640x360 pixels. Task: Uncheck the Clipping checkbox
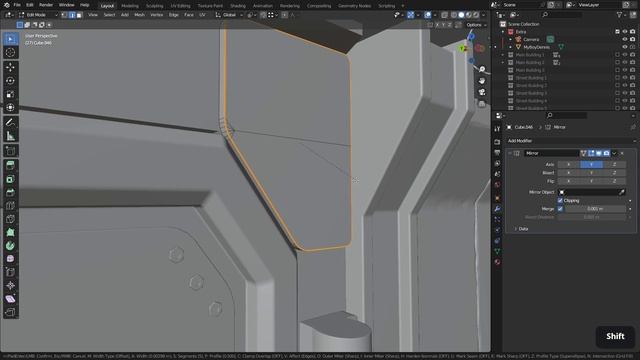(560, 200)
